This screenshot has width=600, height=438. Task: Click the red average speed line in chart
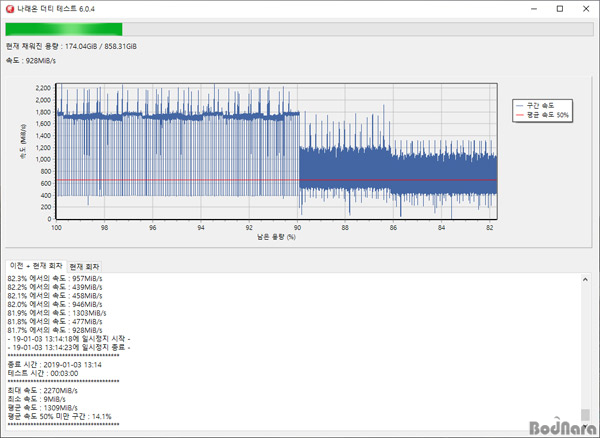click(x=200, y=181)
